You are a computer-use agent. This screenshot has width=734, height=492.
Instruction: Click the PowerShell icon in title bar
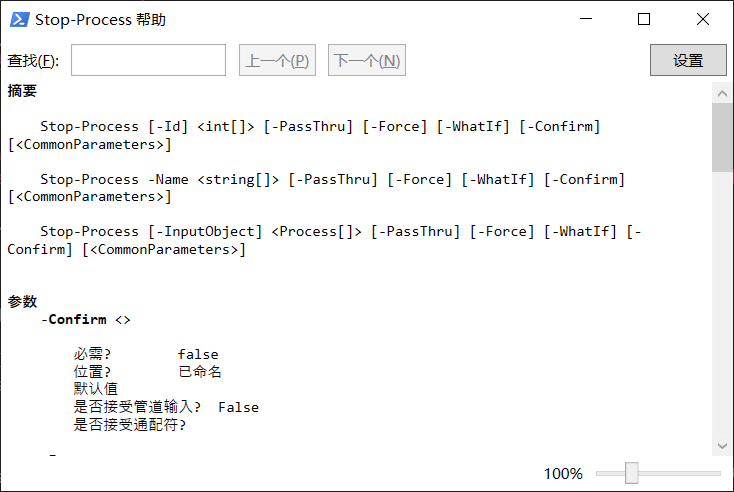tap(19, 19)
